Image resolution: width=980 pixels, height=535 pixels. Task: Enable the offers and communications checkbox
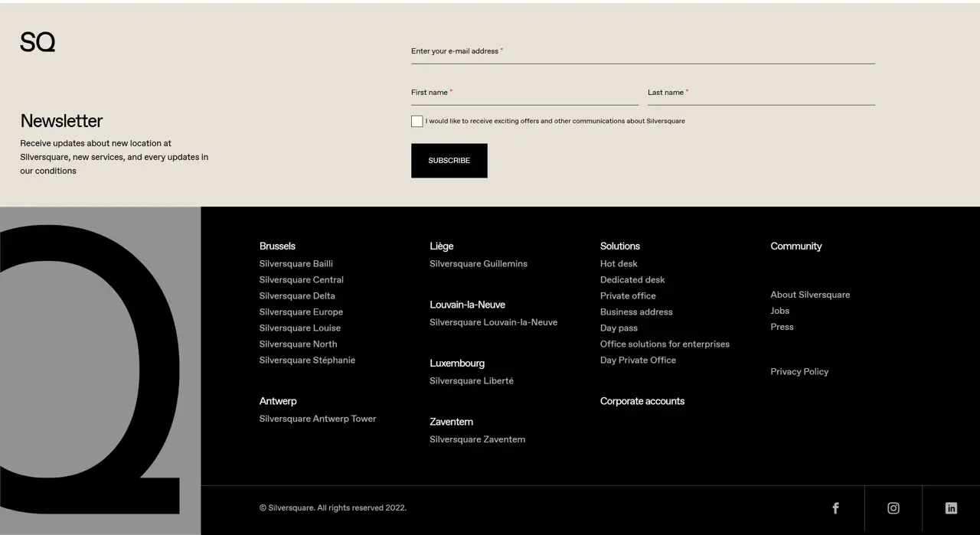click(x=416, y=121)
